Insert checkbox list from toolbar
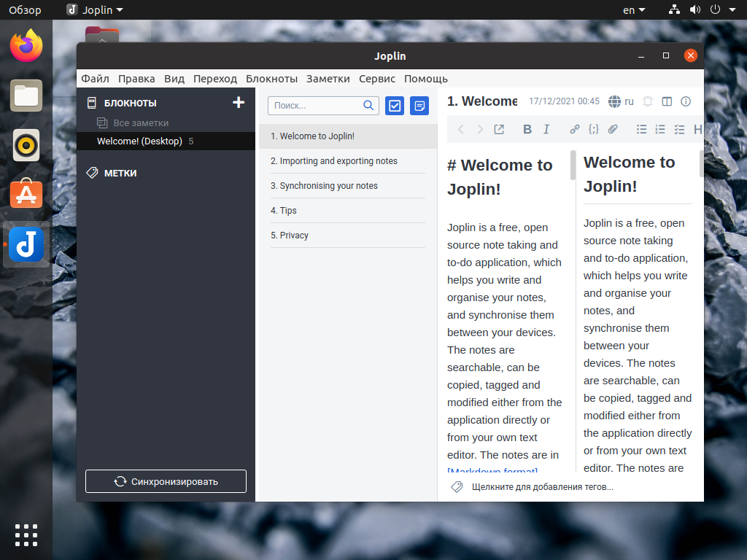The width and height of the screenshot is (747, 560). click(x=679, y=129)
